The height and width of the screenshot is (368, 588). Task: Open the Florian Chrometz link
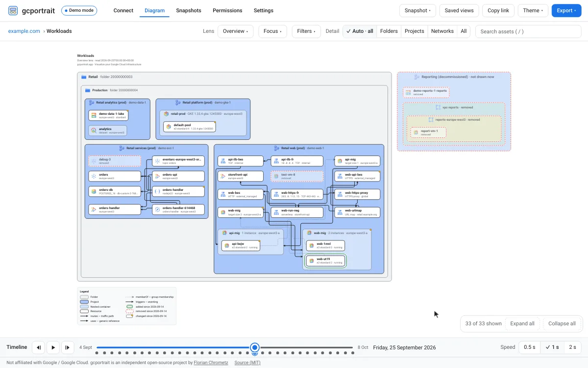(x=207, y=363)
